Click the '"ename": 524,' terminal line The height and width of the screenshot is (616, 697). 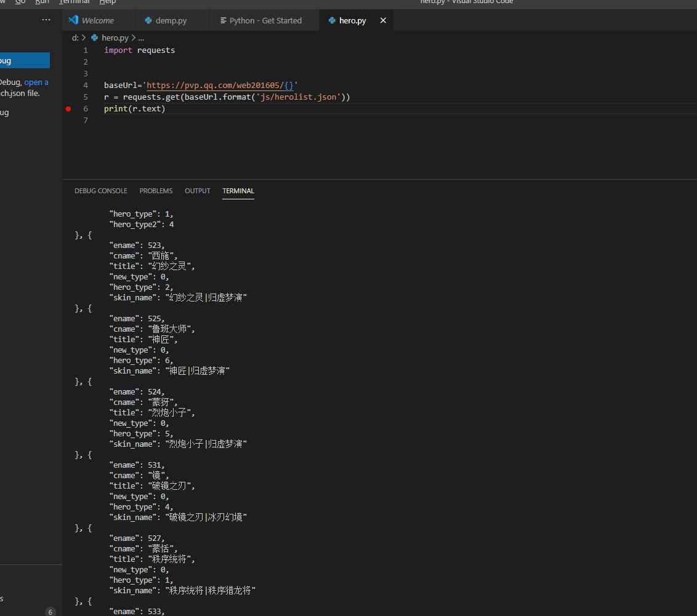point(137,392)
